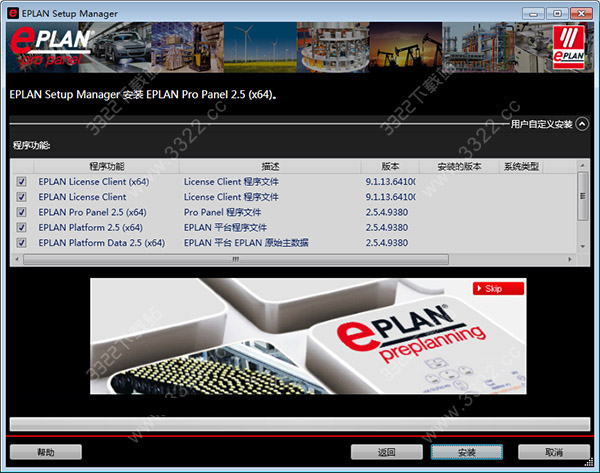Screen dimensions: 600x473
Task: Minimize the EPLAN Setup Manager window
Action: (533, 14)
